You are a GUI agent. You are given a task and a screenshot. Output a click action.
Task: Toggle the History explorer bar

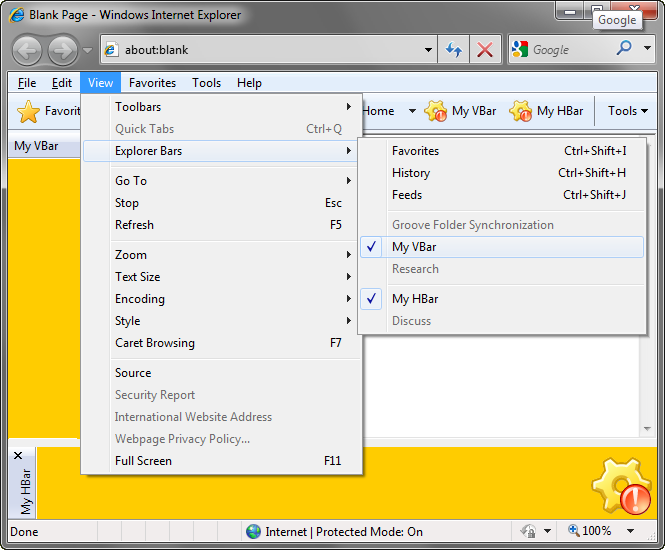pos(502,173)
